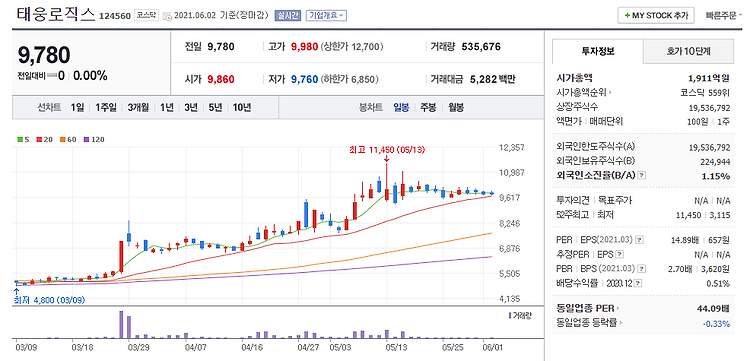Click the stock code 124560
The width and height of the screenshot is (750, 361).
pyautogui.click(x=115, y=16)
